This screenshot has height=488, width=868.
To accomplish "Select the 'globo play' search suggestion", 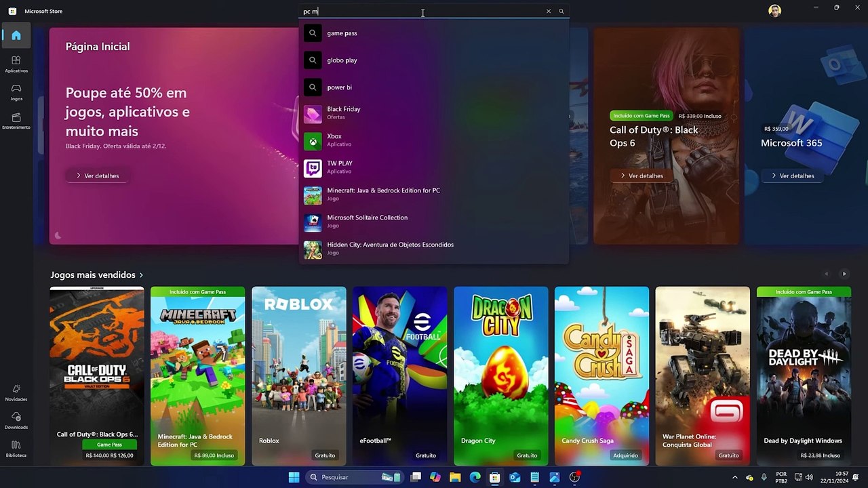I will point(434,60).
